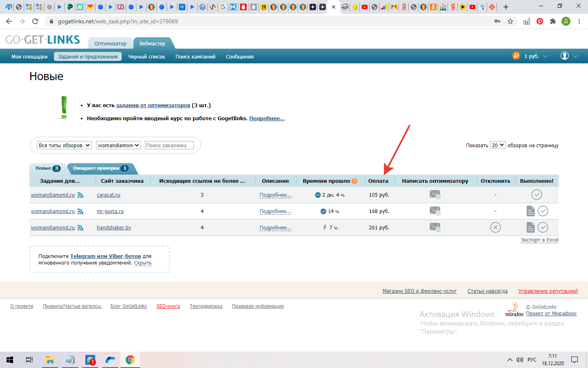The image size is (588, 368).
Task: Open RSS feed icon in caracat.ru row
Action: (x=80, y=195)
